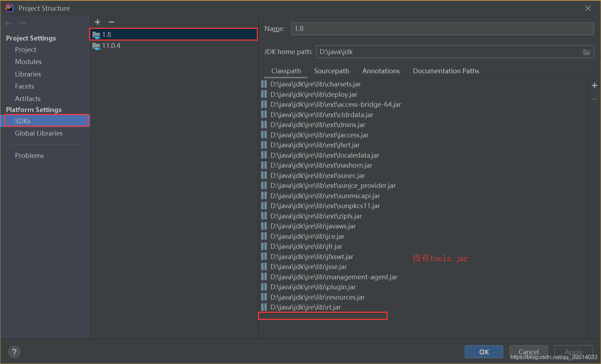The width and height of the screenshot is (601, 364).
Task: Select the jfxrt.jar classpath entry
Action: pos(315,145)
